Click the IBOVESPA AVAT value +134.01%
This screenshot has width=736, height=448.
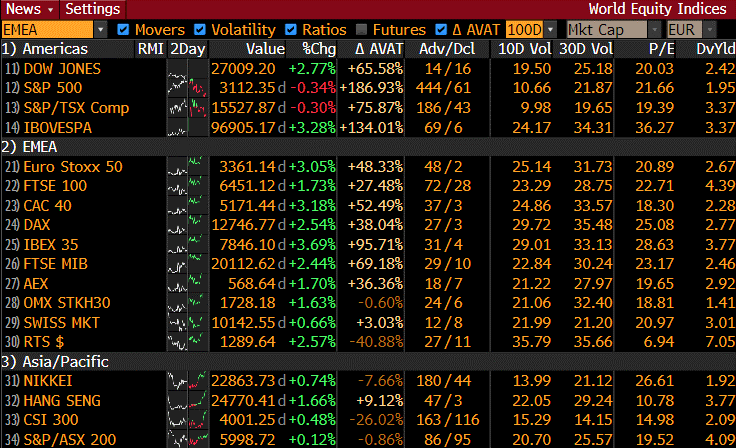coord(371,127)
